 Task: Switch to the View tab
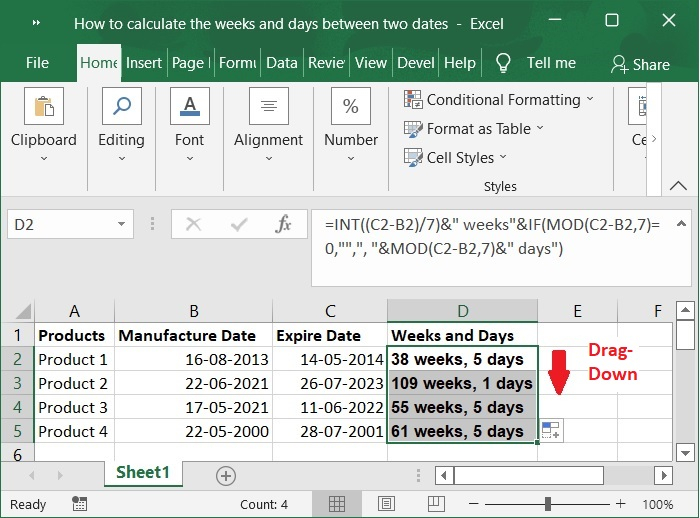tap(371, 63)
